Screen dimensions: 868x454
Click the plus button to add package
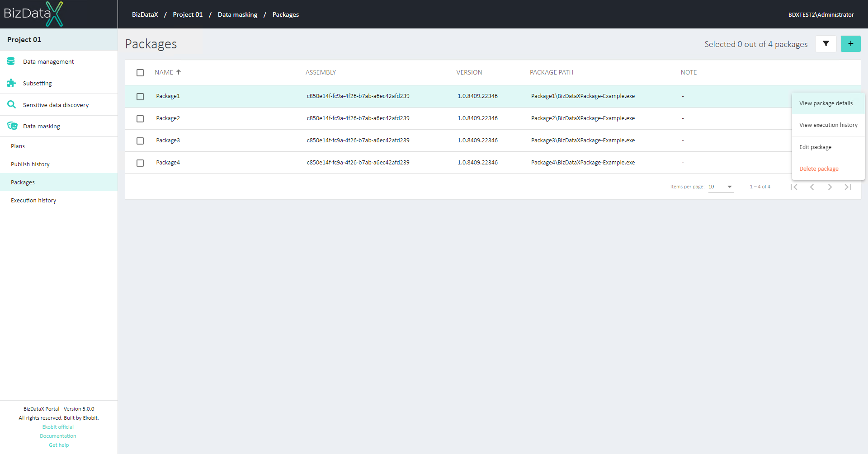point(851,44)
